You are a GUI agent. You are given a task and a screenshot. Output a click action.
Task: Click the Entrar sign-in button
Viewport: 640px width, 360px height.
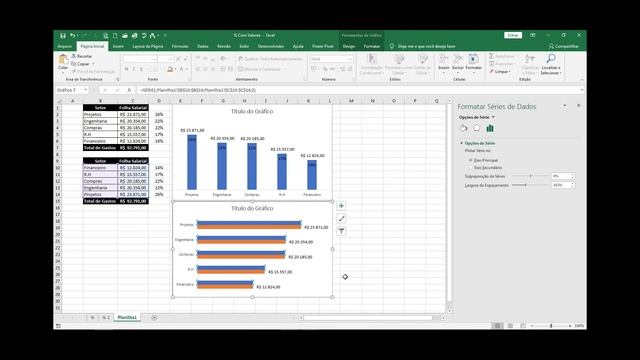point(513,36)
